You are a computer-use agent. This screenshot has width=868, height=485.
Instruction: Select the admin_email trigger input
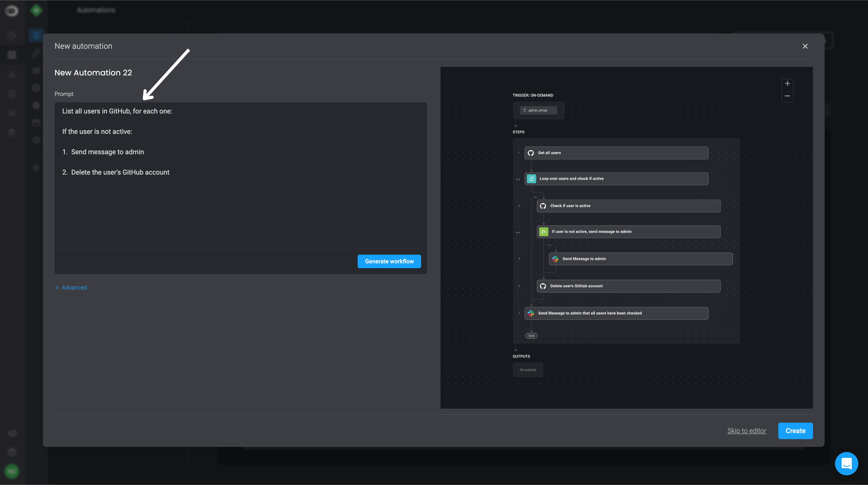pyautogui.click(x=538, y=110)
